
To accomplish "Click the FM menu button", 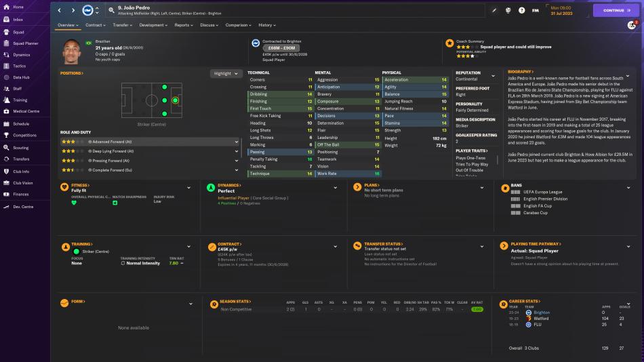I will (535, 10).
